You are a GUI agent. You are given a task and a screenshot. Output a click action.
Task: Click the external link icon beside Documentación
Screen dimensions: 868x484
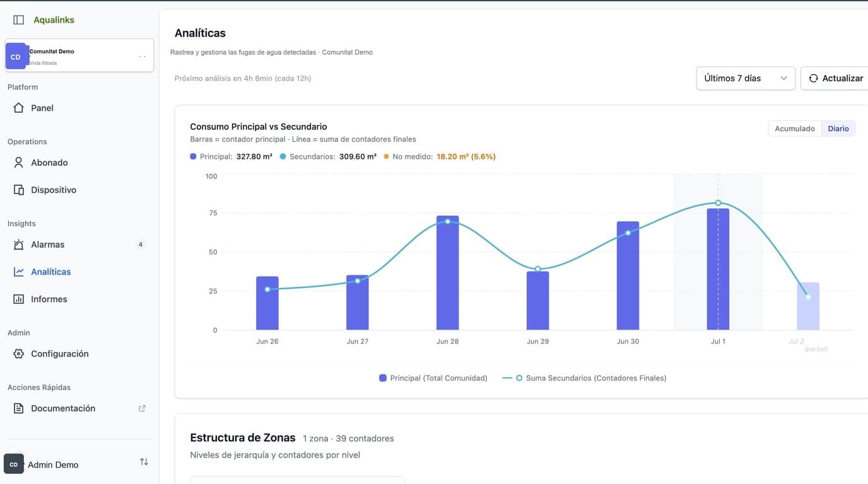tap(142, 408)
